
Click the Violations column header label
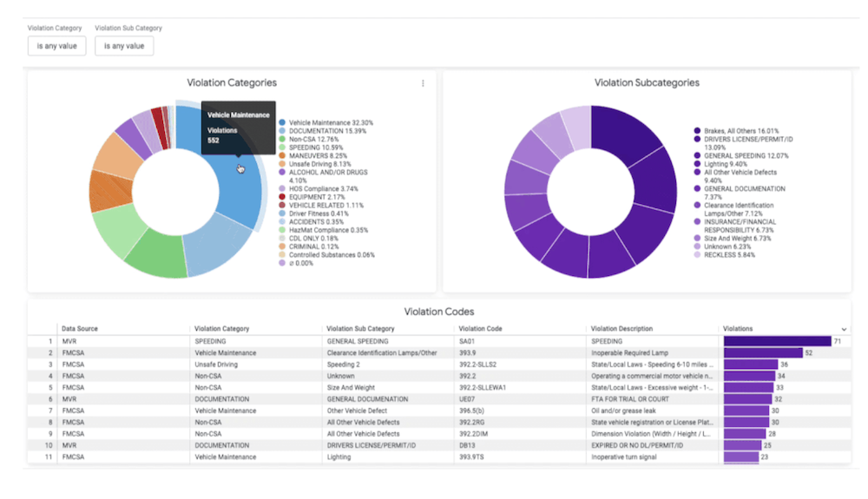coord(738,329)
